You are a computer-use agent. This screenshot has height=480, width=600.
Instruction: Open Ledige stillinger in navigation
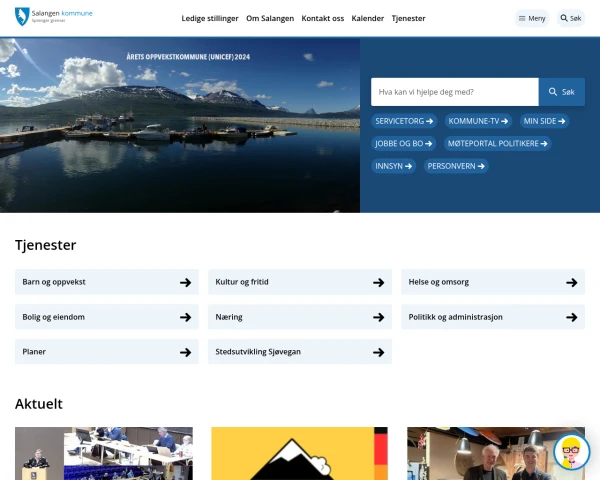click(209, 18)
